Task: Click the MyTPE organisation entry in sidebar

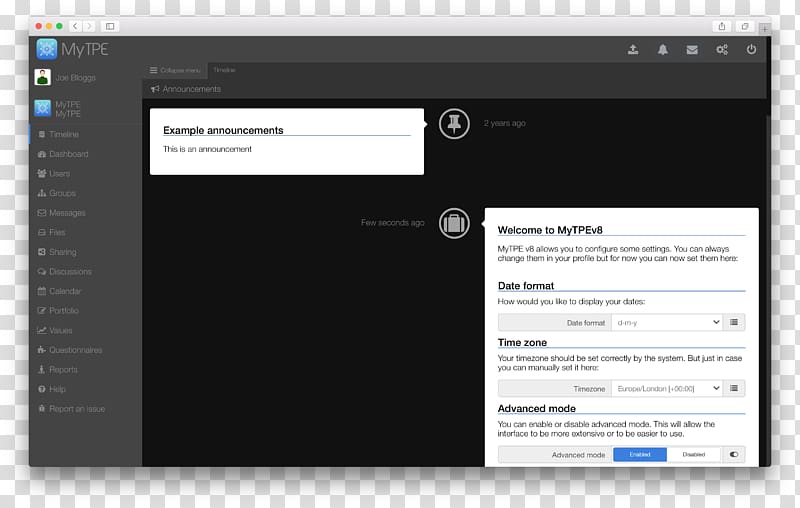Action: tap(57, 109)
